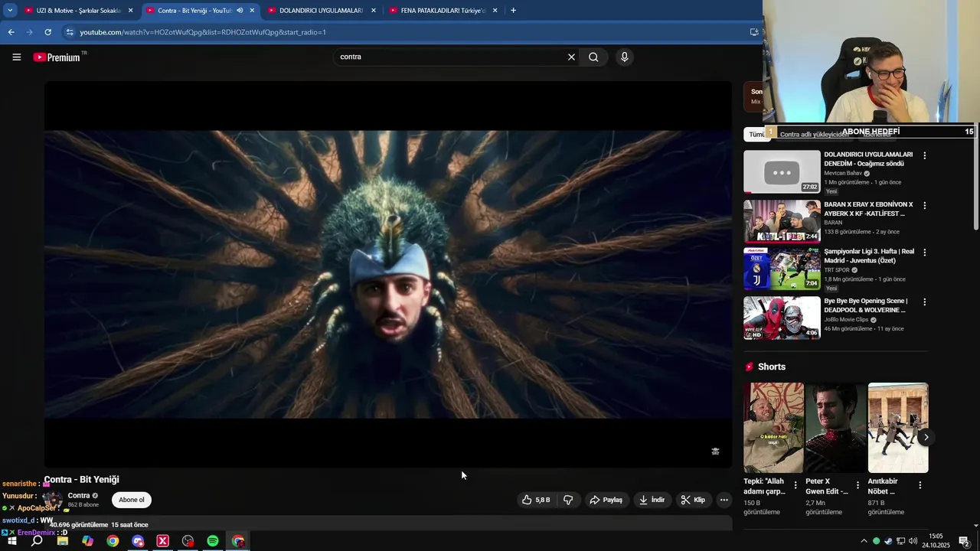This screenshot has height=551, width=980.
Task: Open Copilot from the taskbar
Action: pyautogui.click(x=87, y=541)
